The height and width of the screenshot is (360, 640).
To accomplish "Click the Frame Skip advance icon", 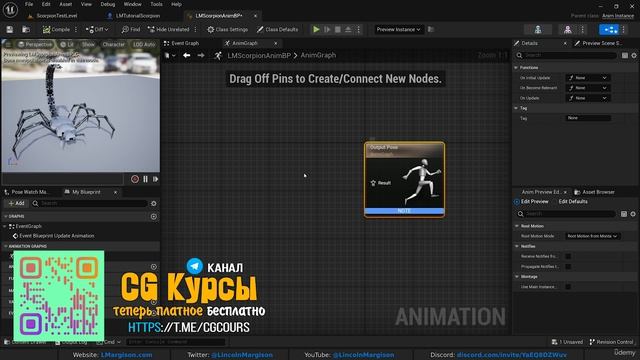I will click(327, 29).
